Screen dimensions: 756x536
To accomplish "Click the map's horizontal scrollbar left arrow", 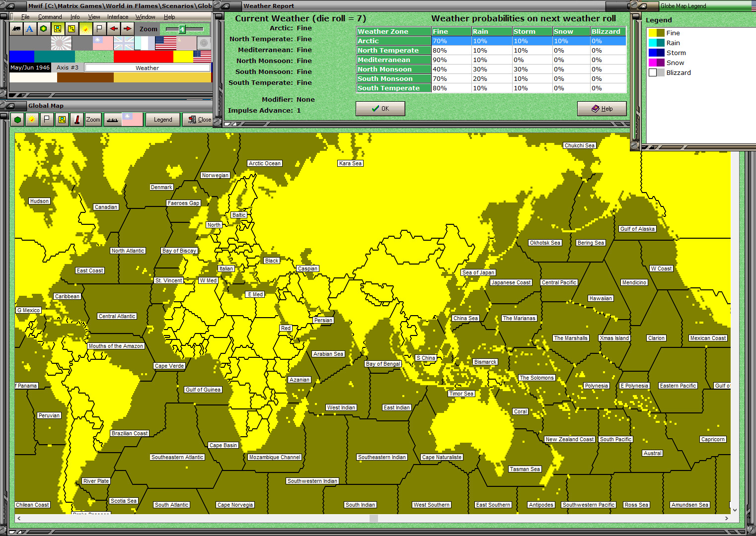I will pos(19,518).
